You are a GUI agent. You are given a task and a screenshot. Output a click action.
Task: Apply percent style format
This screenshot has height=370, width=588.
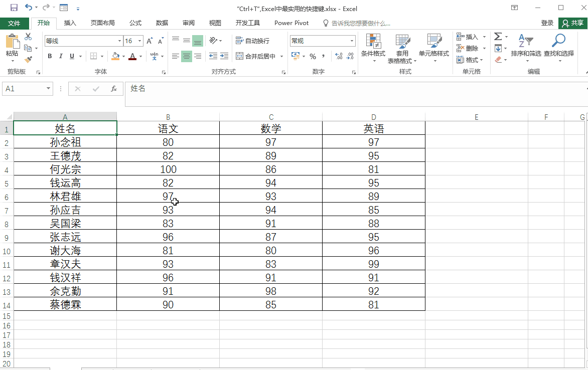313,57
